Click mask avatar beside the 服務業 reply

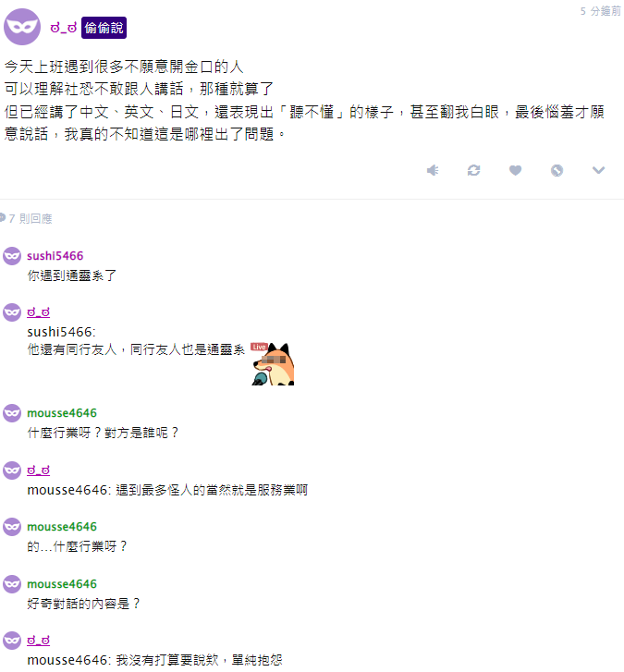point(12,470)
